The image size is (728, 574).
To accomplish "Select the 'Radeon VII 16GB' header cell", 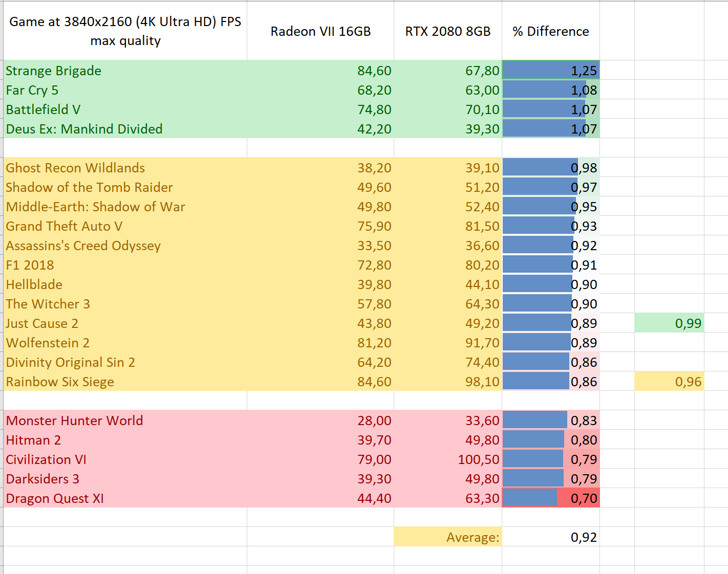I will coord(320,31).
